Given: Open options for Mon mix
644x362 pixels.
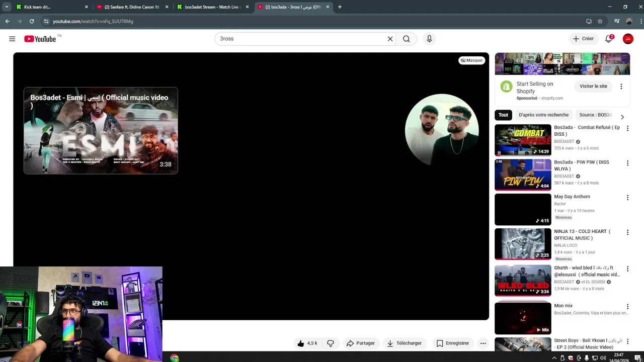Looking at the screenshot, I should click(627, 307).
